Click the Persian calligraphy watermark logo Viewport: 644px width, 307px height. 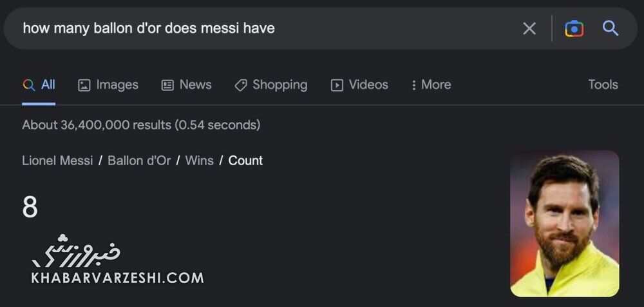tap(76, 251)
